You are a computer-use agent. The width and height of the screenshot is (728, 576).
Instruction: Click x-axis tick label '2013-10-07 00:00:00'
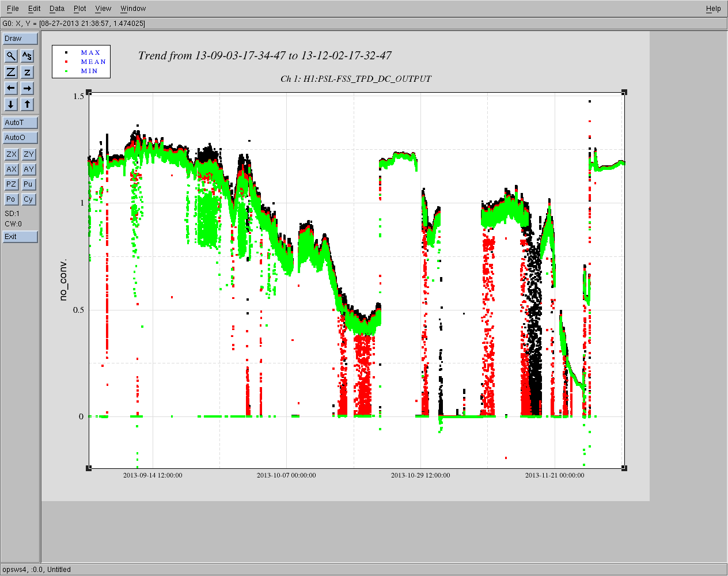click(286, 475)
